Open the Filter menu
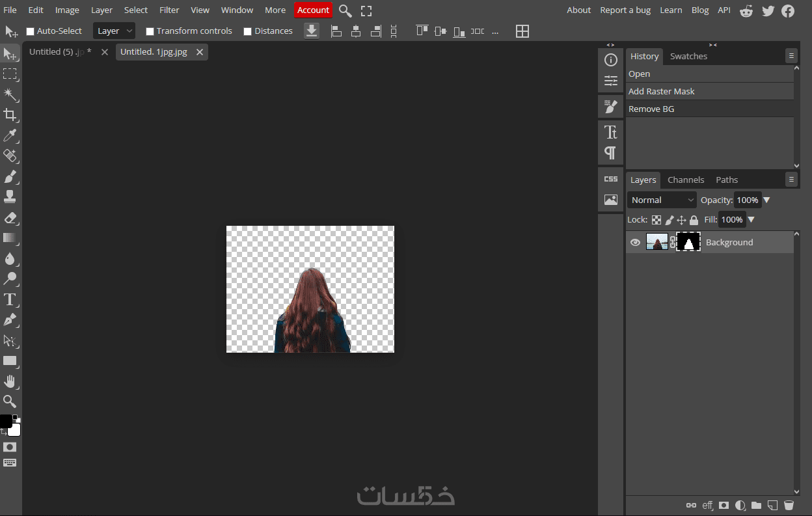Screen dimensions: 812x516 click(x=169, y=10)
